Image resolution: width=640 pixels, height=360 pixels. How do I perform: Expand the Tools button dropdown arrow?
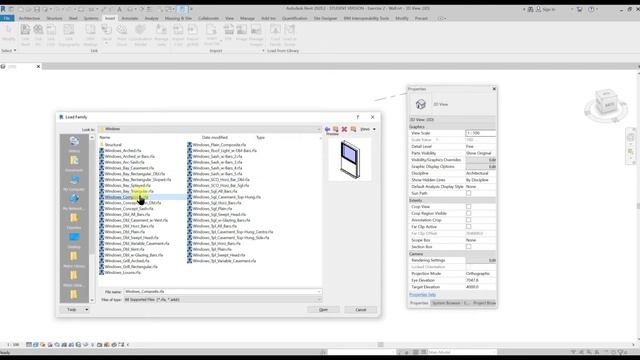(87, 310)
